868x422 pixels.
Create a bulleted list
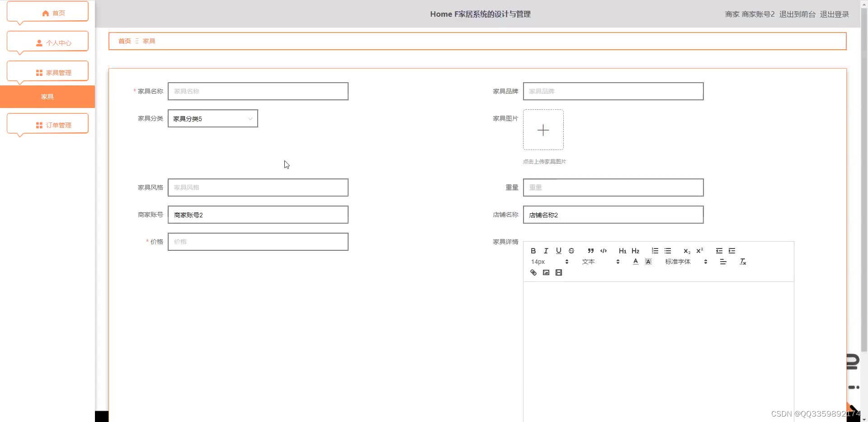[x=667, y=251]
